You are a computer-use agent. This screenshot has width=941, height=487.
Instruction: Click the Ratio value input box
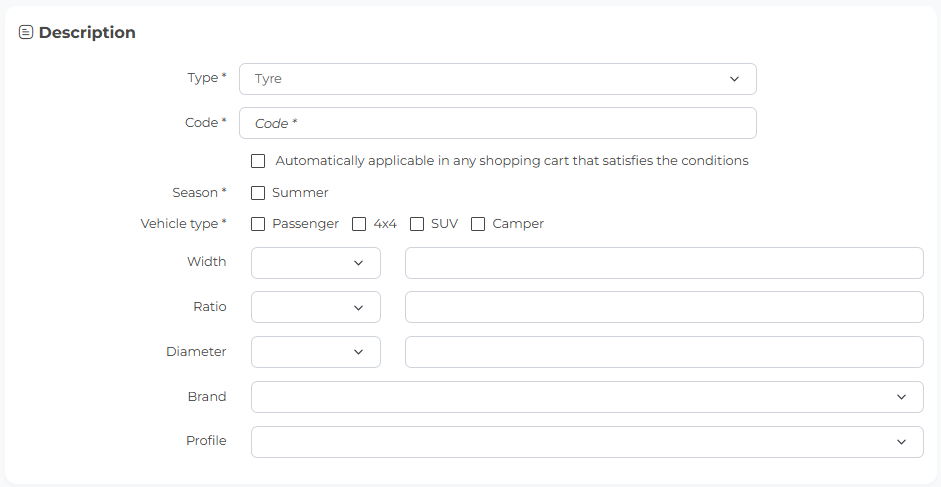(x=664, y=307)
